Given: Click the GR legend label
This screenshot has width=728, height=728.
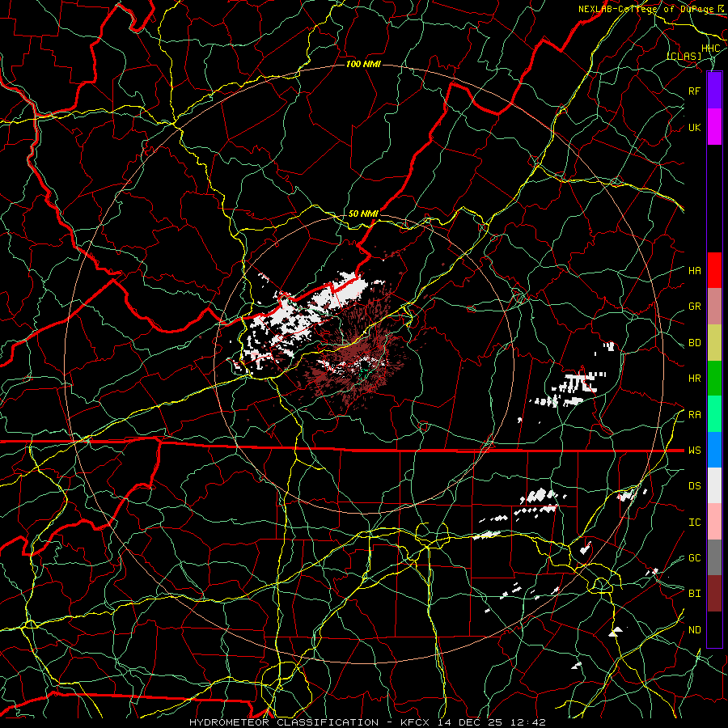Looking at the screenshot, I should point(695,307).
